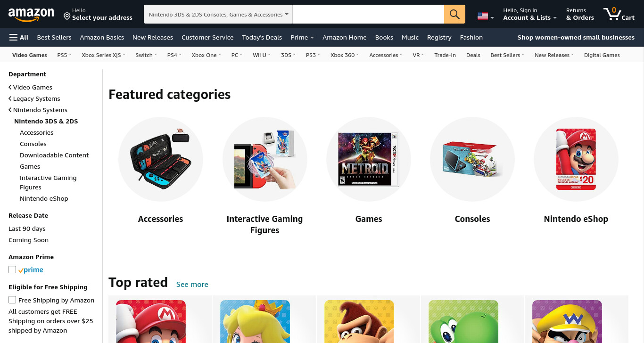Click the US flag language selector

[486, 16]
